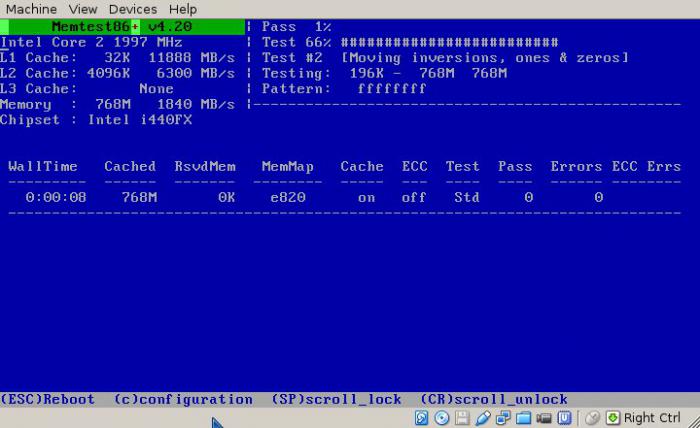Viewport: 700px width, 428px height.
Task: Click the Chipset Intel i440FX line
Action: pos(96,120)
